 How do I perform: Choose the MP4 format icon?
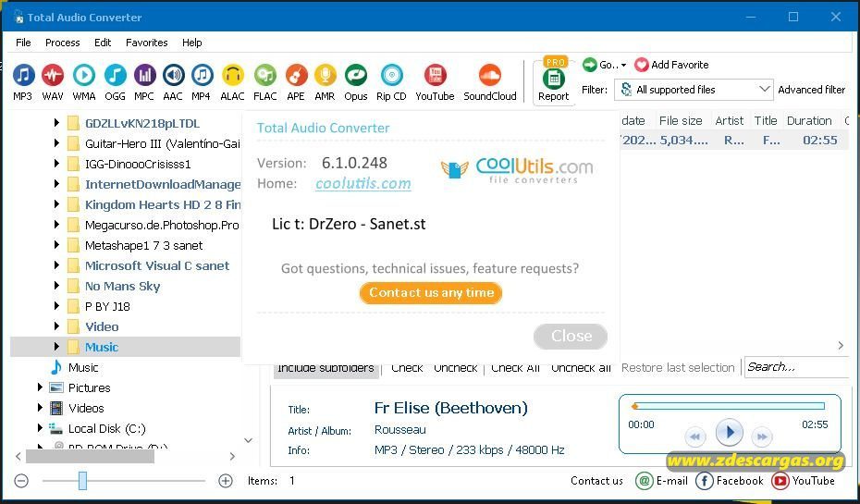(x=202, y=76)
